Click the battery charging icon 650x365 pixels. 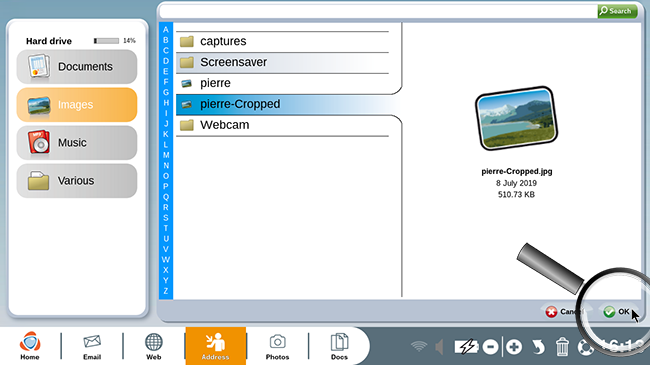coord(466,347)
